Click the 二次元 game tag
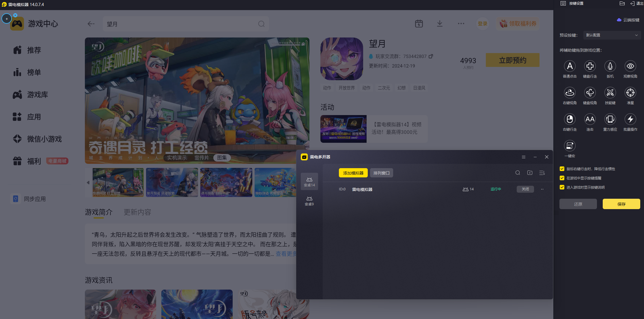Image resolution: width=644 pixels, height=319 pixels. 384,88
